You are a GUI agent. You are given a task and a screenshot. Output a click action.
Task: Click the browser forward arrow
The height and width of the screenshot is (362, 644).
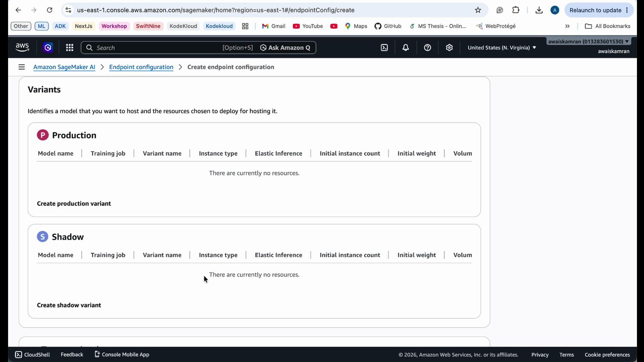coord(34,10)
